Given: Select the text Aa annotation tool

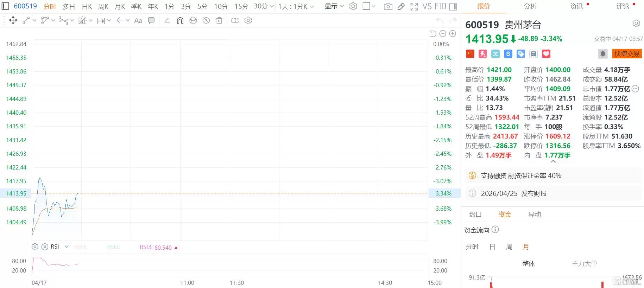Looking at the screenshot, I should click(138, 21).
